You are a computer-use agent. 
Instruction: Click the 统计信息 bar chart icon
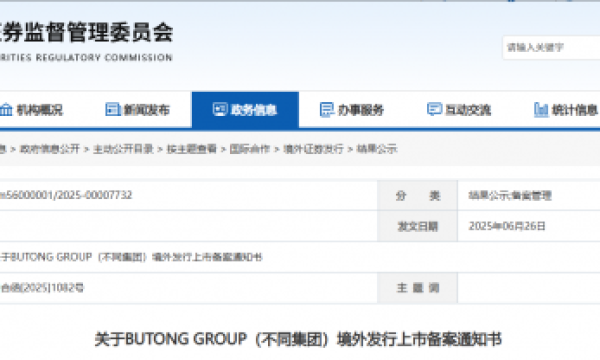tap(541, 110)
